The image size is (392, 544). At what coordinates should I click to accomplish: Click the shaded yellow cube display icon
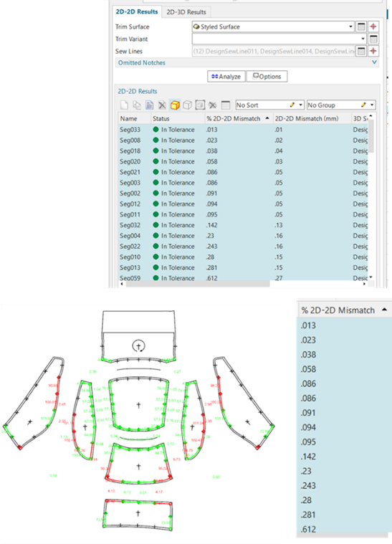point(175,105)
